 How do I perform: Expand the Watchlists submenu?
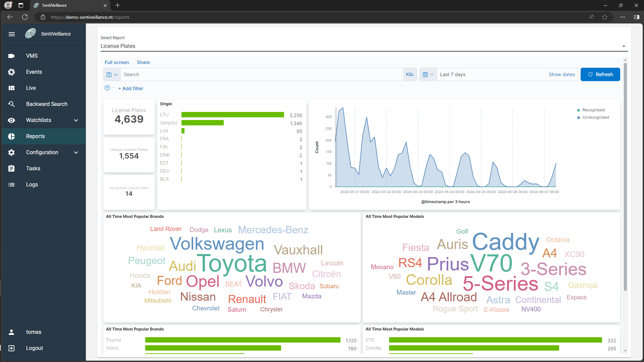[76, 120]
